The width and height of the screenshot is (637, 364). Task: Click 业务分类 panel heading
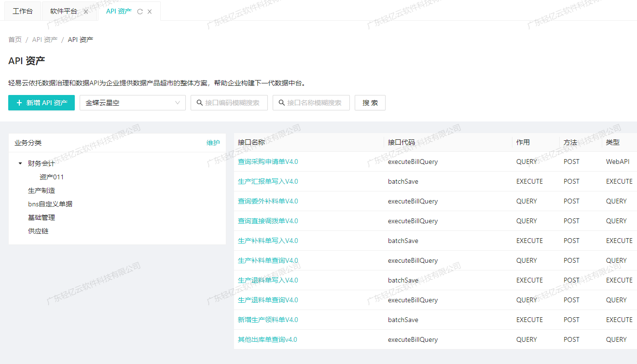click(x=28, y=143)
